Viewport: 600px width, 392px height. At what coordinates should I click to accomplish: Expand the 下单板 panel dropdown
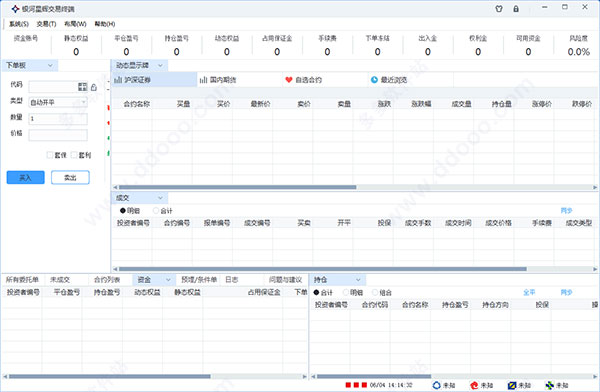coord(50,65)
